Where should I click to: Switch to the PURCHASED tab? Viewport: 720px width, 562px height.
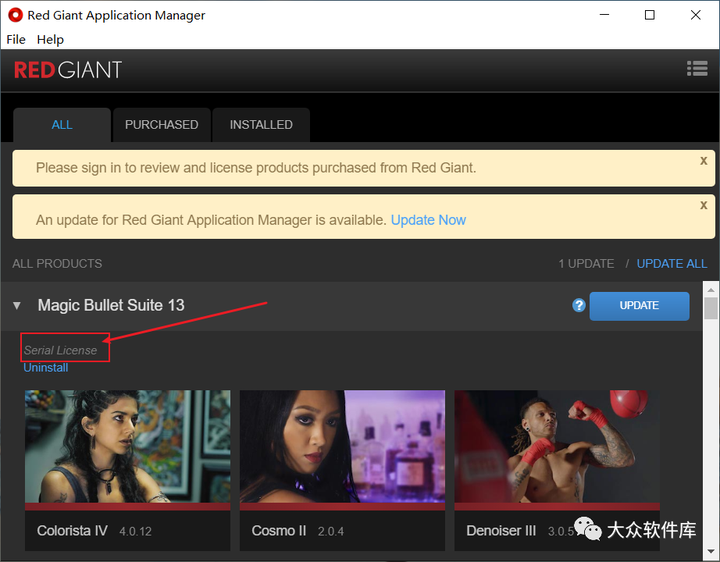click(x=162, y=125)
